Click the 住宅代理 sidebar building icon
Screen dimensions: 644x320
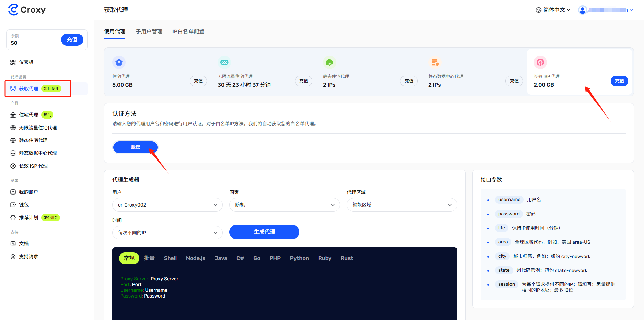[13, 115]
